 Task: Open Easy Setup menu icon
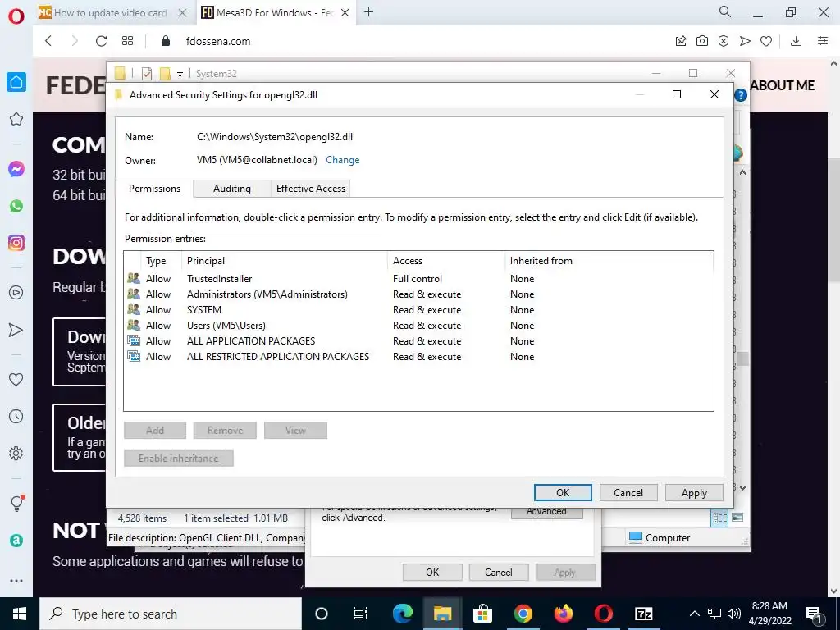coord(823,41)
